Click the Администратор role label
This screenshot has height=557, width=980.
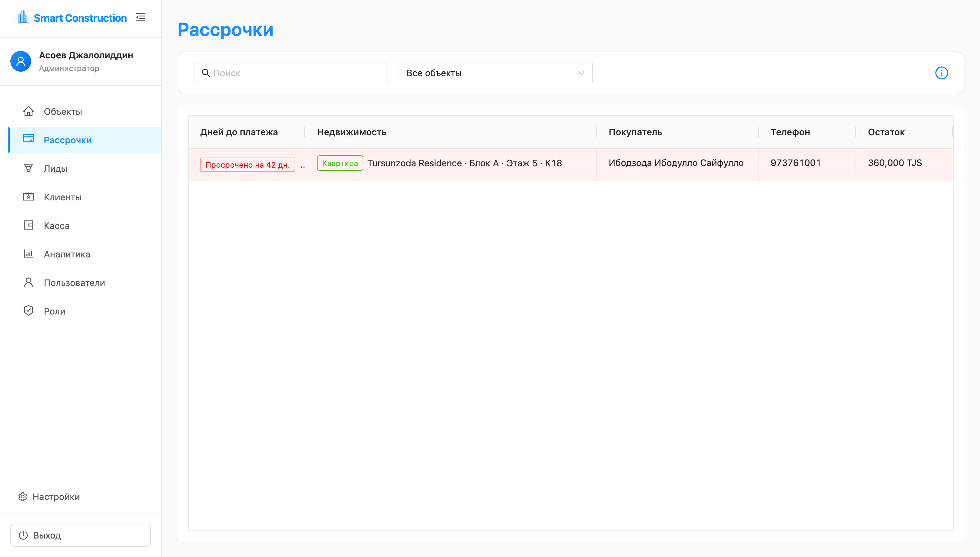(x=69, y=68)
